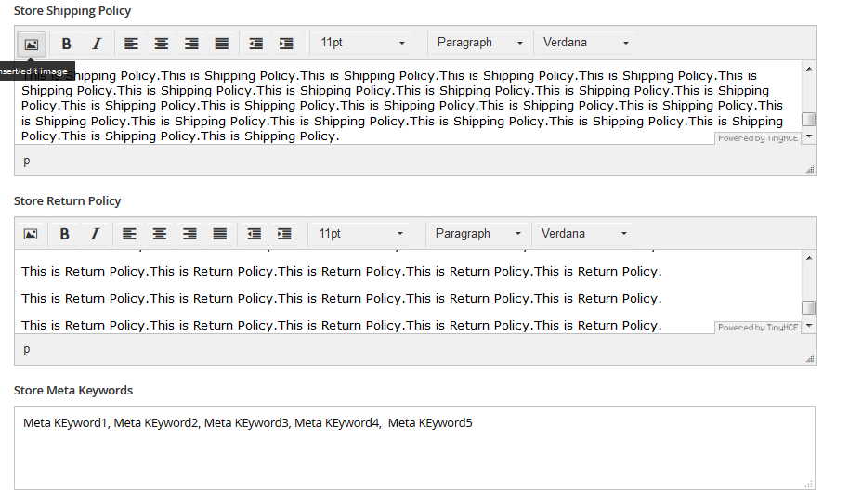Image resolution: width=849 pixels, height=504 pixels.
Task: Increase indent in Return Policy editor
Action: click(x=284, y=234)
